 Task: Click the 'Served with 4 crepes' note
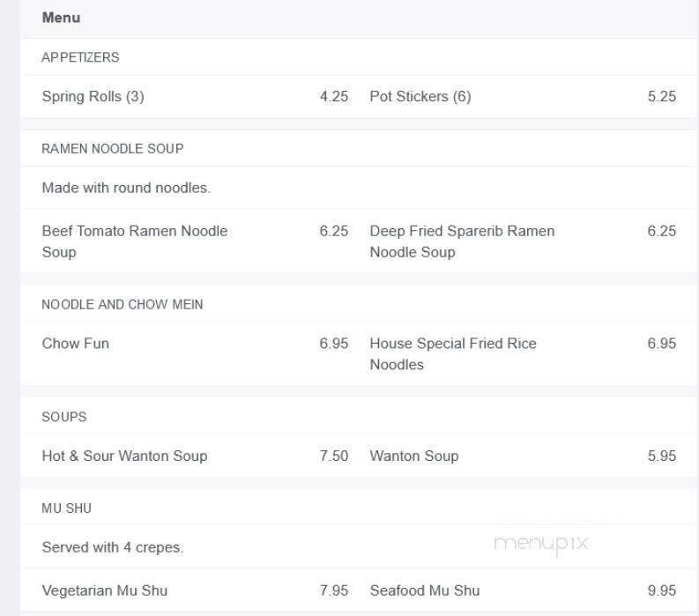pos(113,547)
